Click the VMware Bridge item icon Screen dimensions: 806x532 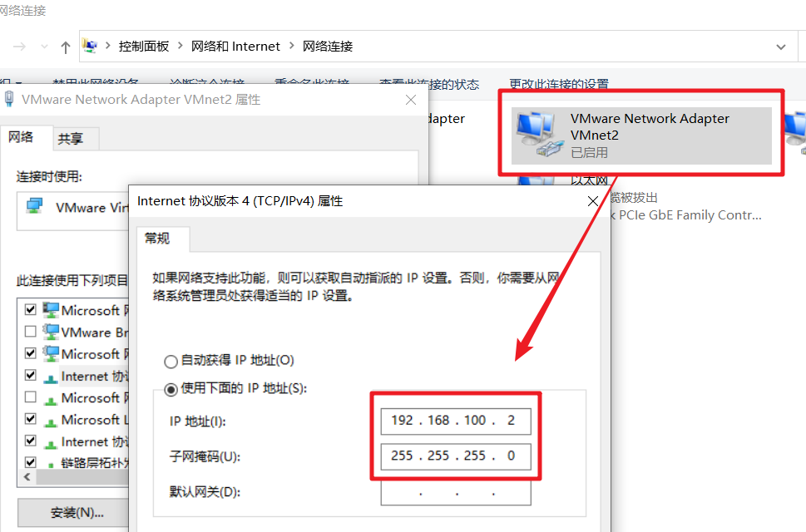pos(51,332)
